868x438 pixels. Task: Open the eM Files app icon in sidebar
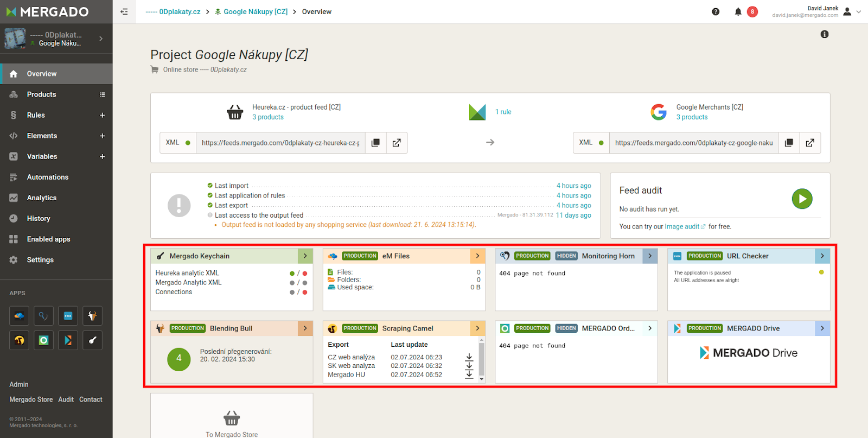[19, 316]
